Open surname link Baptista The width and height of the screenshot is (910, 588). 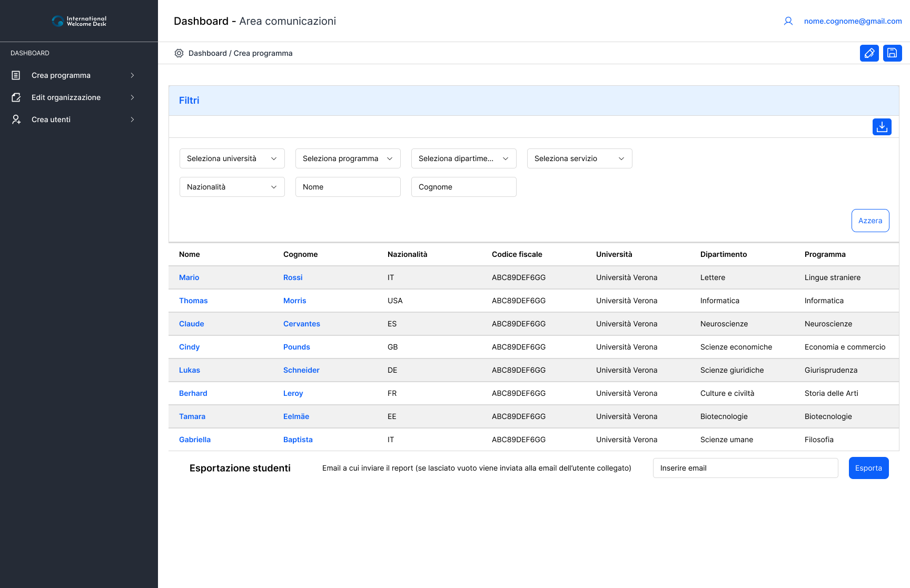(298, 440)
